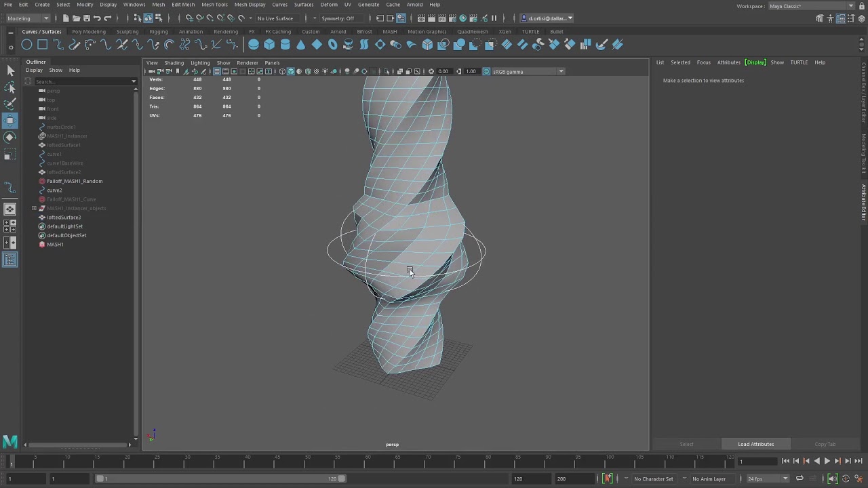The width and height of the screenshot is (868, 488).
Task: Create a NURBS cylinder from shelf
Action: [285, 45]
